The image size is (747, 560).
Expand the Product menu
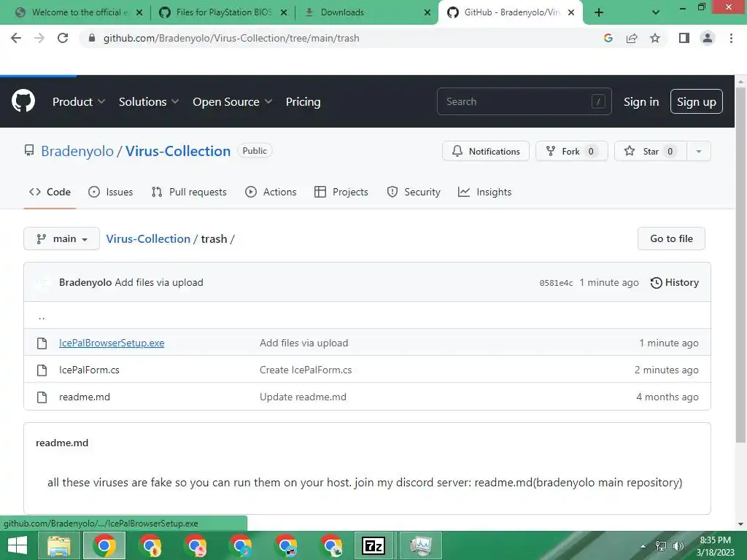79,102
